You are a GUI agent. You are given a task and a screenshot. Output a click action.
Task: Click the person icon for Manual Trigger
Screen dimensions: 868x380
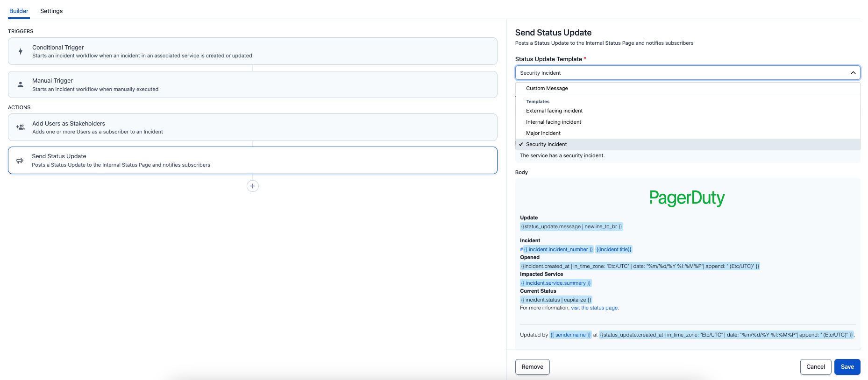click(21, 84)
